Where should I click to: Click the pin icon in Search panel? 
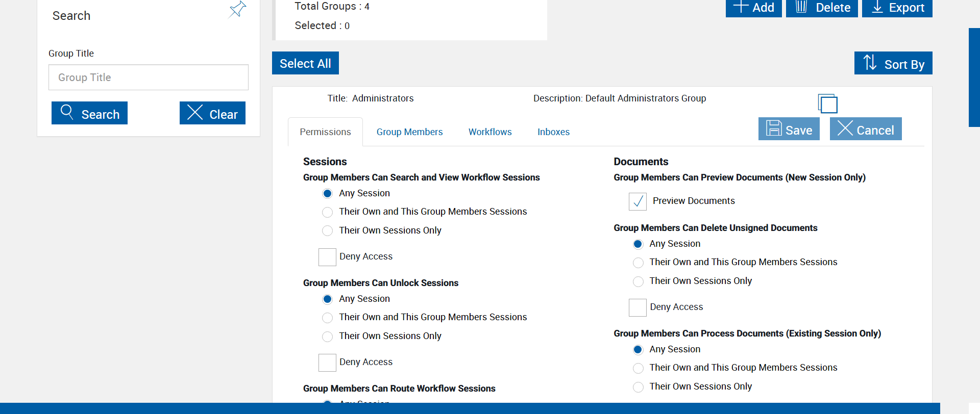(x=237, y=9)
